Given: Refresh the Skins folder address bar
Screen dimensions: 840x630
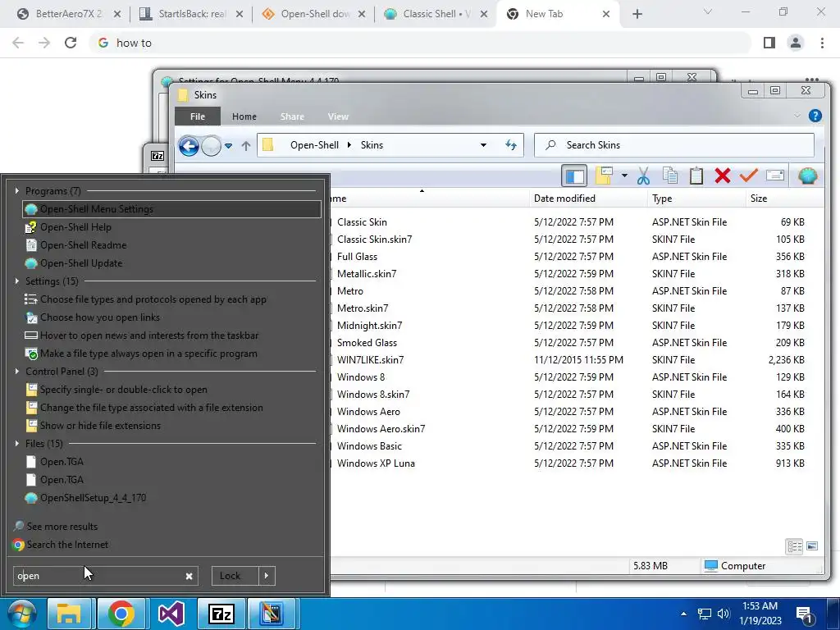Looking at the screenshot, I should pos(510,145).
